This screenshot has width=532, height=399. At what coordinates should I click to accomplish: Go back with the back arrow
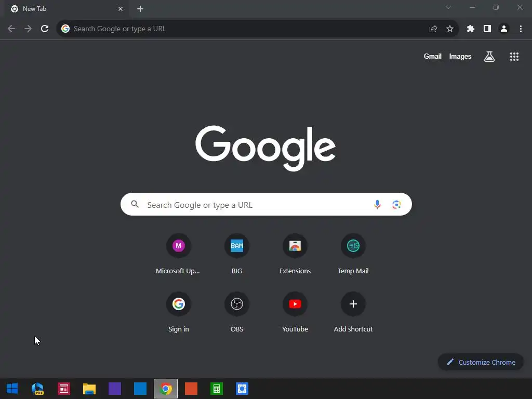[11, 29]
